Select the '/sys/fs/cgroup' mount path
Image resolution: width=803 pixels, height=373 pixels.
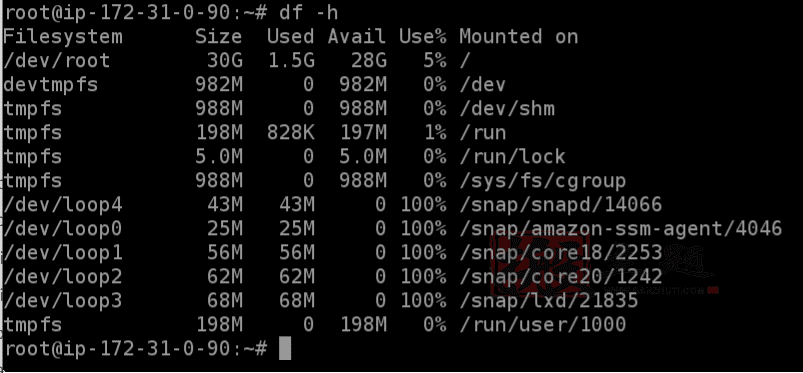pos(543,181)
